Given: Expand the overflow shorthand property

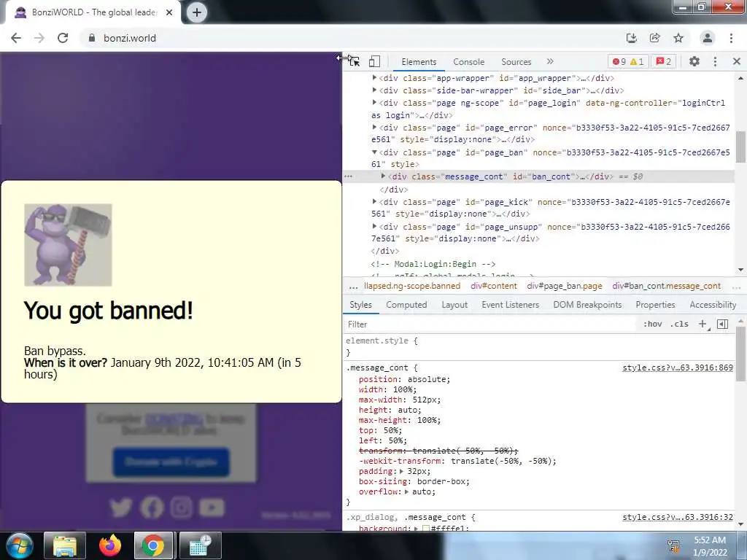Looking at the screenshot, I should pos(406,492).
